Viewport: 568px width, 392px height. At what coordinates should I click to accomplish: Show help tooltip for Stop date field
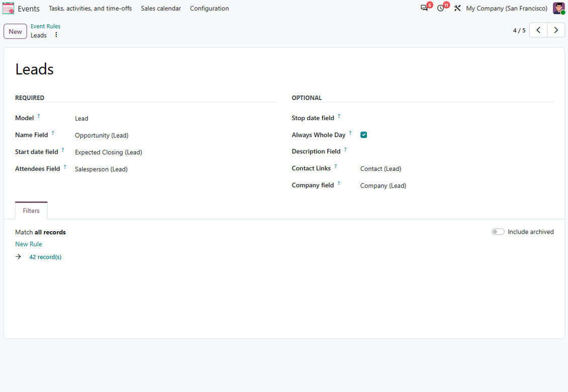click(339, 116)
